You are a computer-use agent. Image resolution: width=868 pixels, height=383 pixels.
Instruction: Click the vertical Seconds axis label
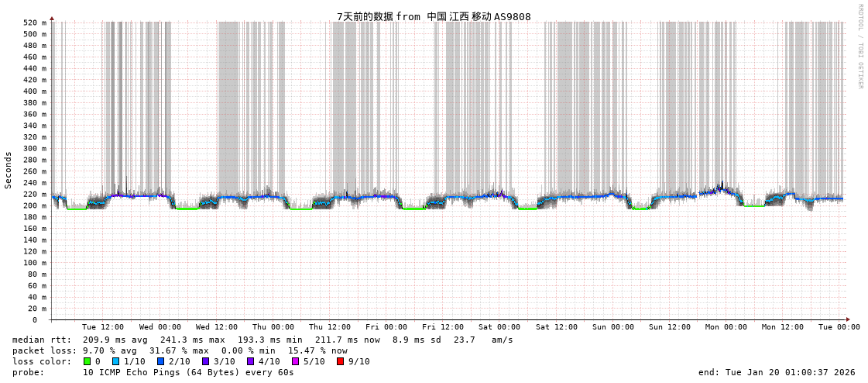9,170
